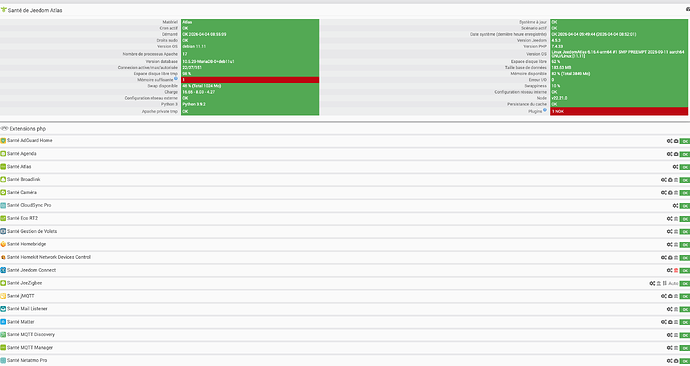Click the red daemon icon in Jeedom Connect row
This screenshot has width=690, height=366.
676,270
